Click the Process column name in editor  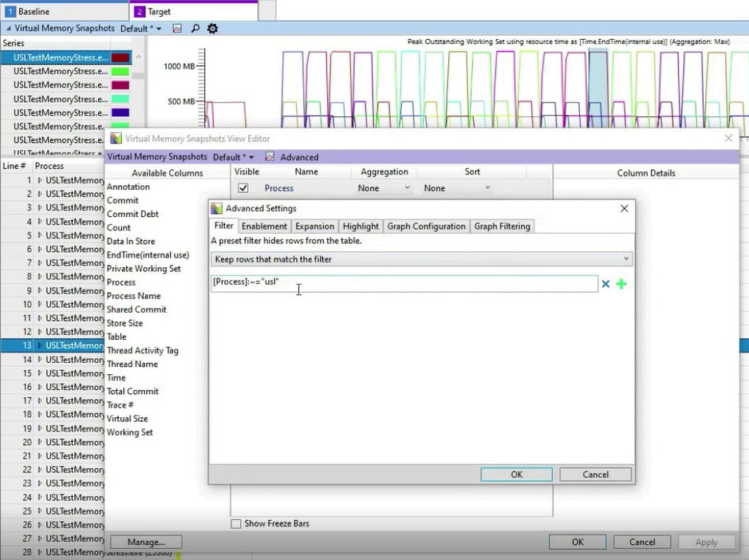[x=279, y=188]
